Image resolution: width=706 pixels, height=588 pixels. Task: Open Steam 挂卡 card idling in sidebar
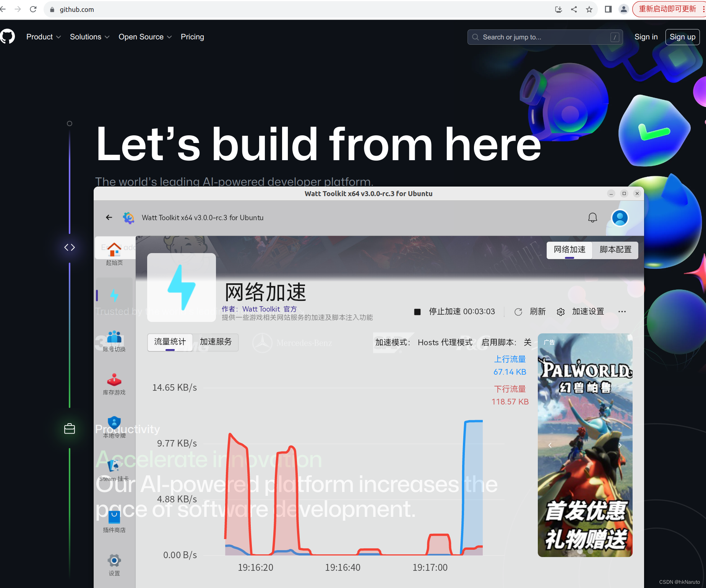(114, 466)
